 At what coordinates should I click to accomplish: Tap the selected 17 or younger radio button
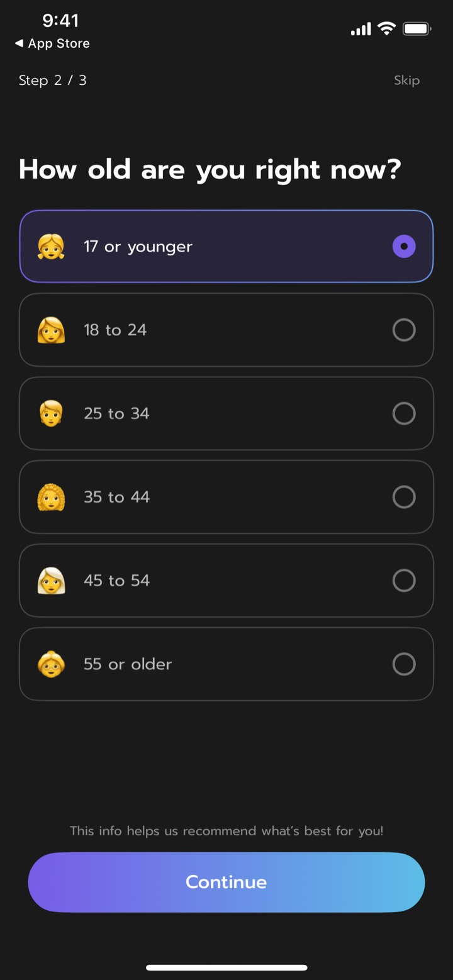[404, 246]
